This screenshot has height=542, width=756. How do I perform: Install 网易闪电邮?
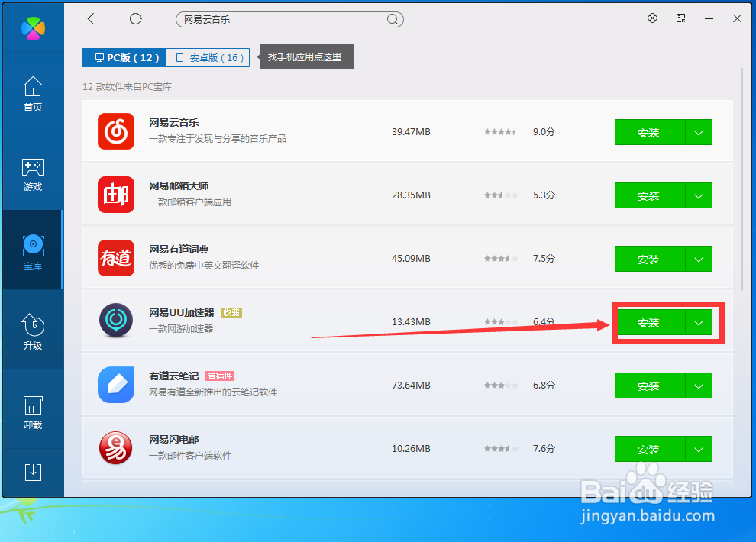point(649,449)
